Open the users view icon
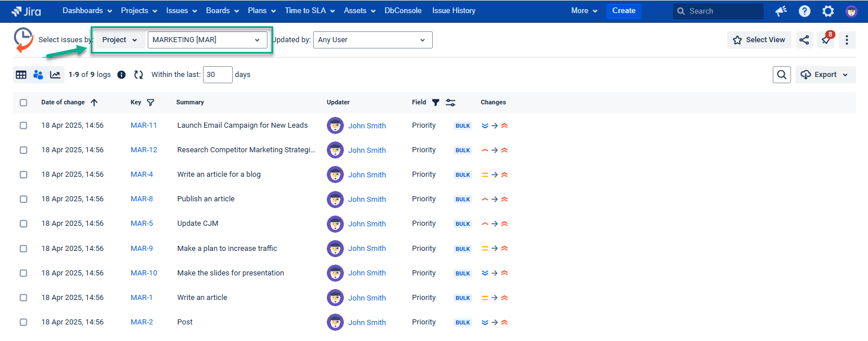 point(38,75)
